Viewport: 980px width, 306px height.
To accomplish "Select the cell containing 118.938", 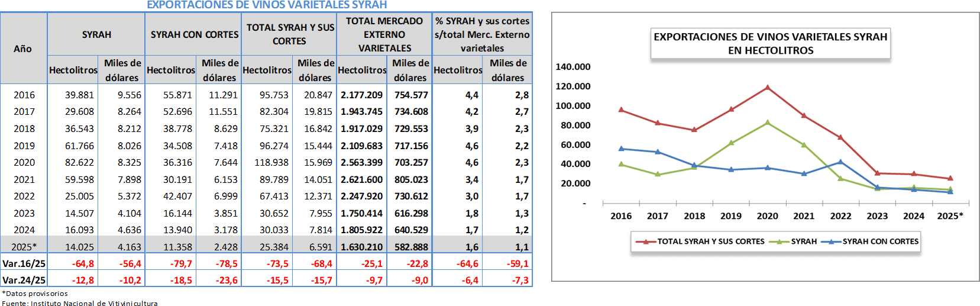I will 271,162.
